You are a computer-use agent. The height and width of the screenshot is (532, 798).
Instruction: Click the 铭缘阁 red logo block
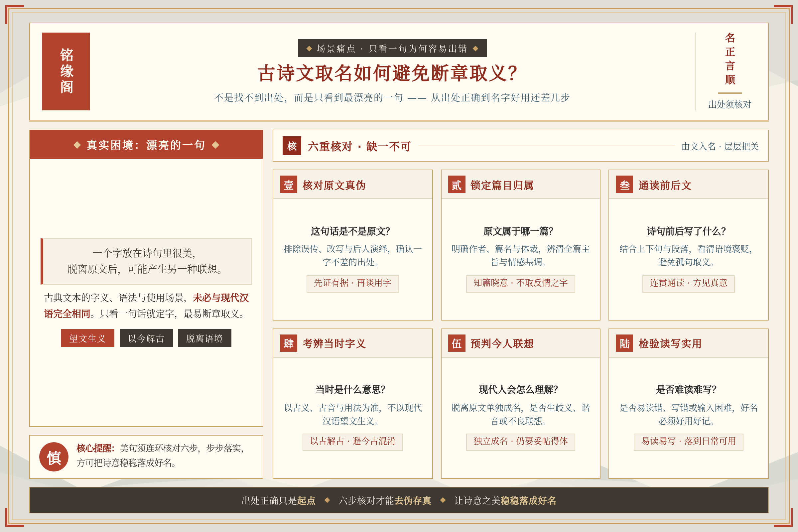(x=66, y=71)
